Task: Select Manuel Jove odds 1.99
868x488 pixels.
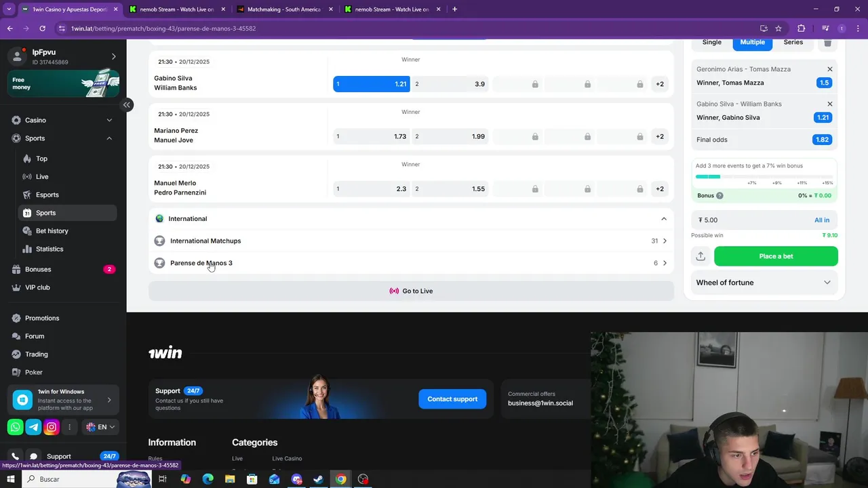Action: [450, 136]
